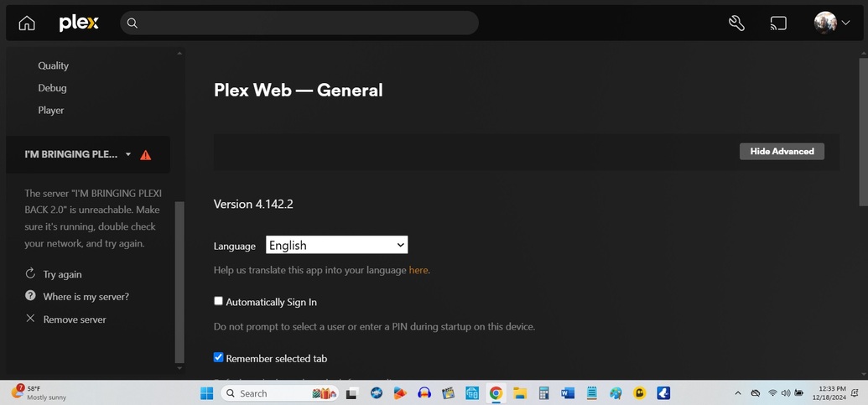Open the Quality settings section
Image resolution: width=868 pixels, height=405 pixels.
[x=53, y=66]
